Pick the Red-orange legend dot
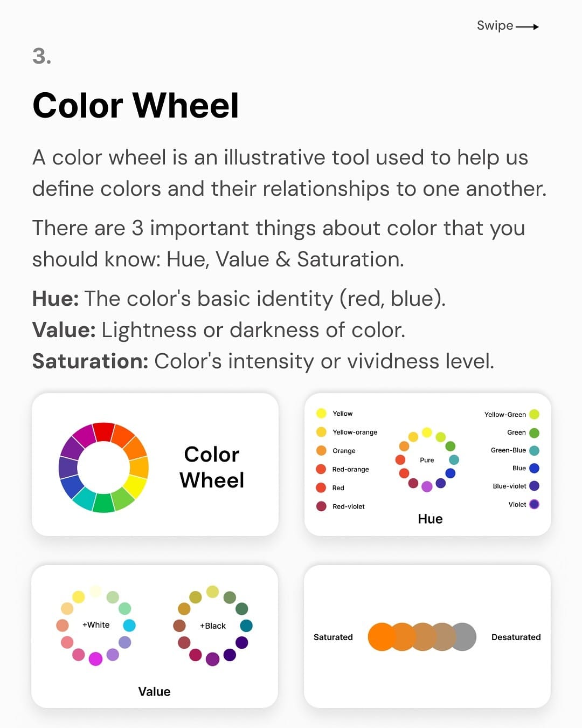Screen dimensions: 582x728 point(321,469)
